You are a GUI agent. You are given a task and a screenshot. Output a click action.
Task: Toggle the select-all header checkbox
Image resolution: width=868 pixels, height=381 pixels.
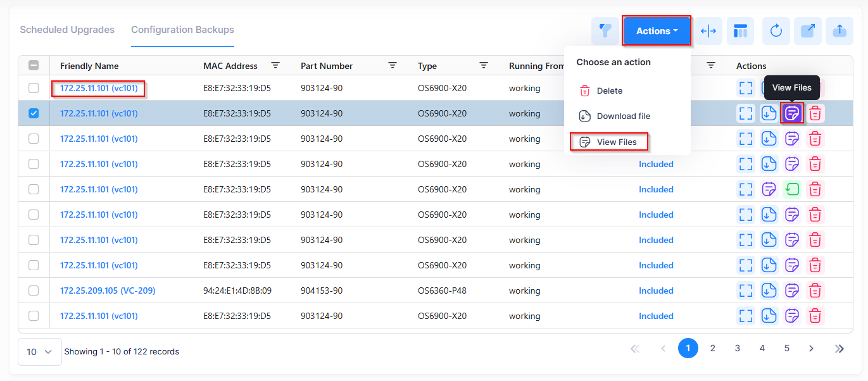point(34,65)
